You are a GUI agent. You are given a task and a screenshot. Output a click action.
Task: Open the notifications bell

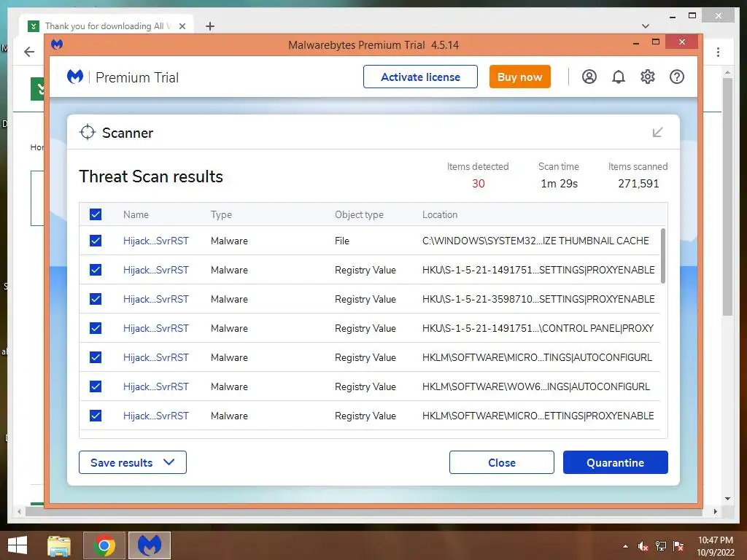point(619,77)
